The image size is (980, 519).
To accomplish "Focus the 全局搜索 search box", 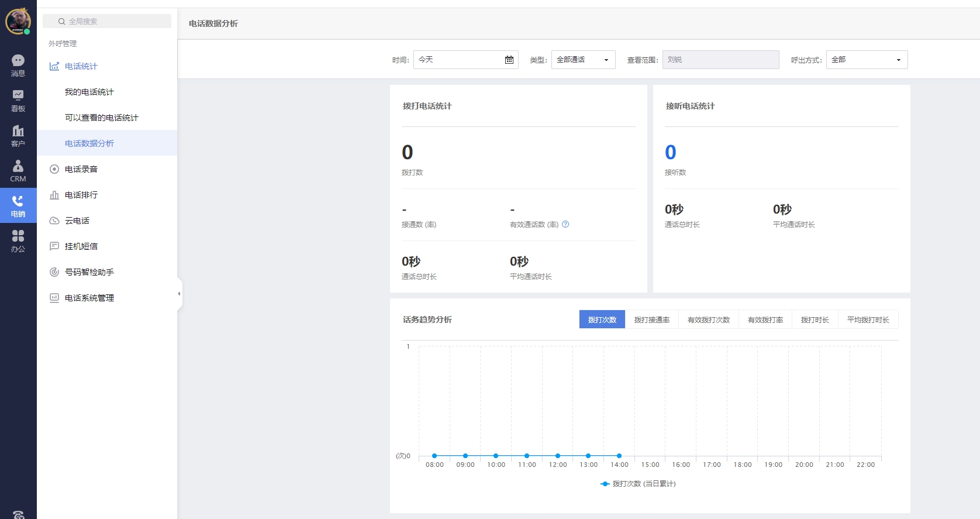I will click(107, 21).
